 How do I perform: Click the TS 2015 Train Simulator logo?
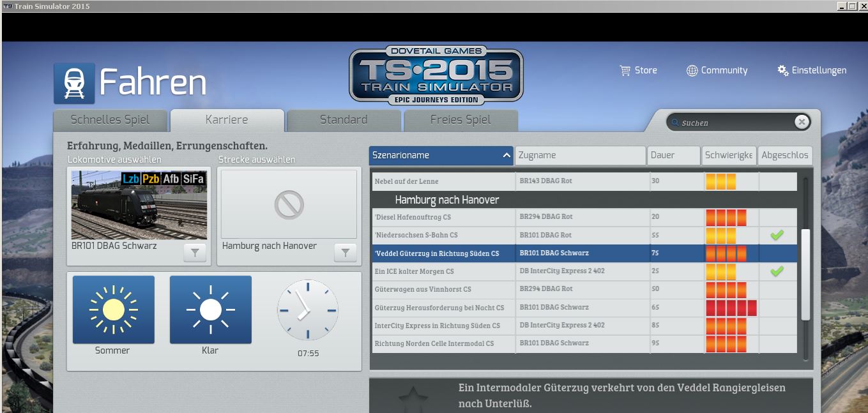[436, 75]
